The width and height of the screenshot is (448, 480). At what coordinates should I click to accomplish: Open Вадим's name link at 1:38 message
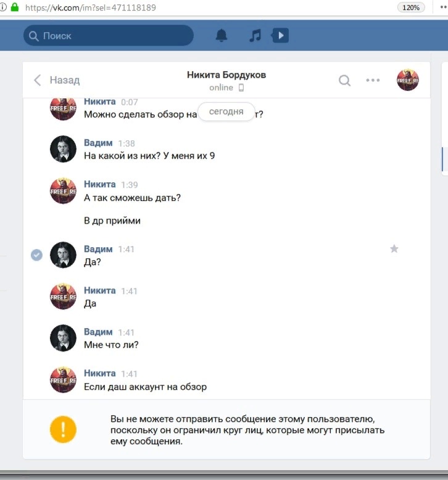tap(98, 143)
